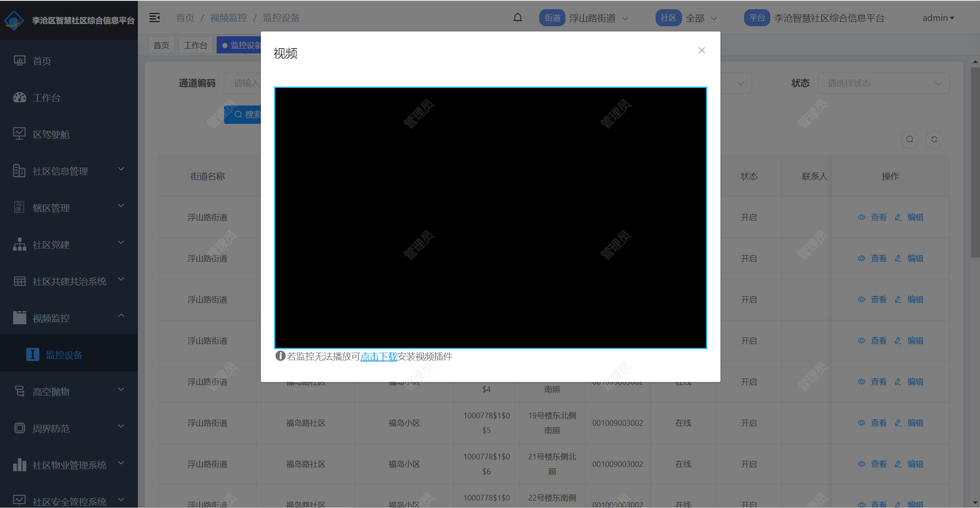This screenshot has height=508, width=980.
Task: Click the 社区党建 hierarchy icon
Action: pyautogui.click(x=20, y=244)
